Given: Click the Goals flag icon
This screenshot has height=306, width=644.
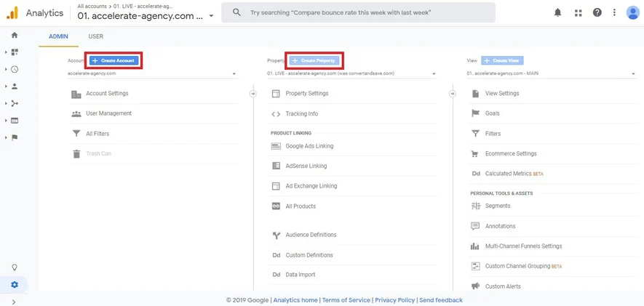Looking at the screenshot, I should pos(476,113).
